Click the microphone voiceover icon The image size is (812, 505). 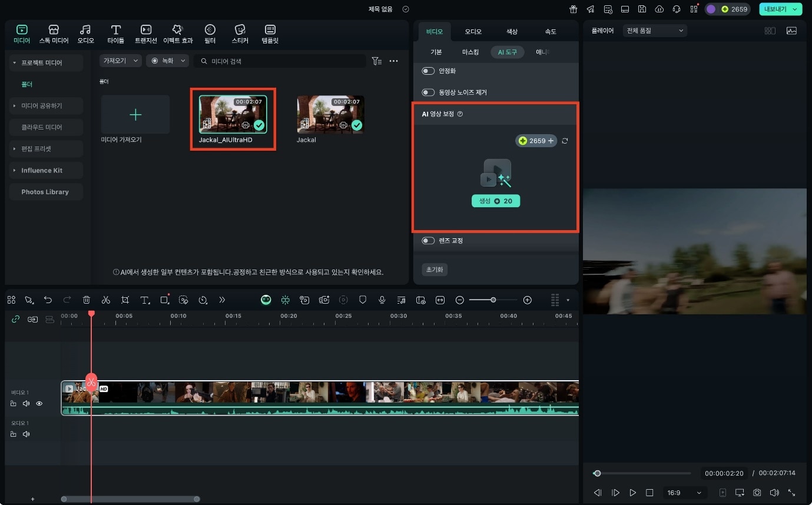pyautogui.click(x=382, y=300)
